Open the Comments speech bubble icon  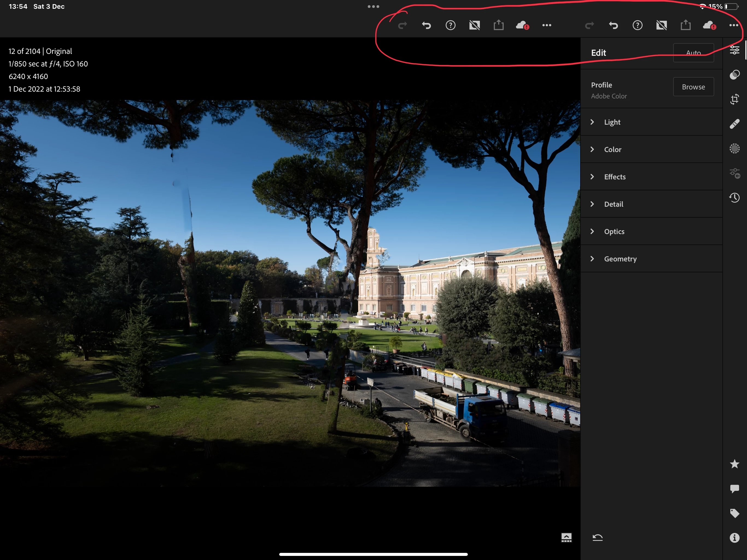click(x=734, y=489)
